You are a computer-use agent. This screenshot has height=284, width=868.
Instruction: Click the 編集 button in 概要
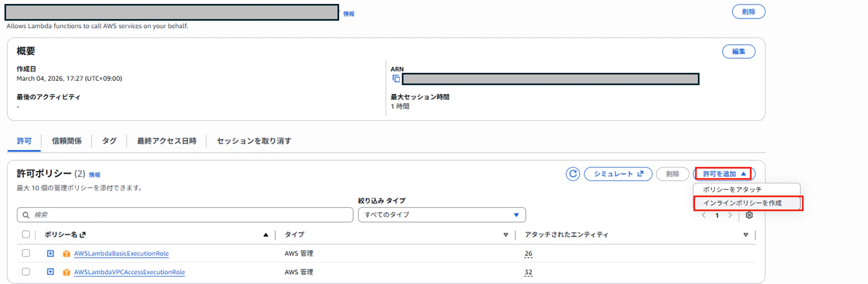tap(739, 52)
